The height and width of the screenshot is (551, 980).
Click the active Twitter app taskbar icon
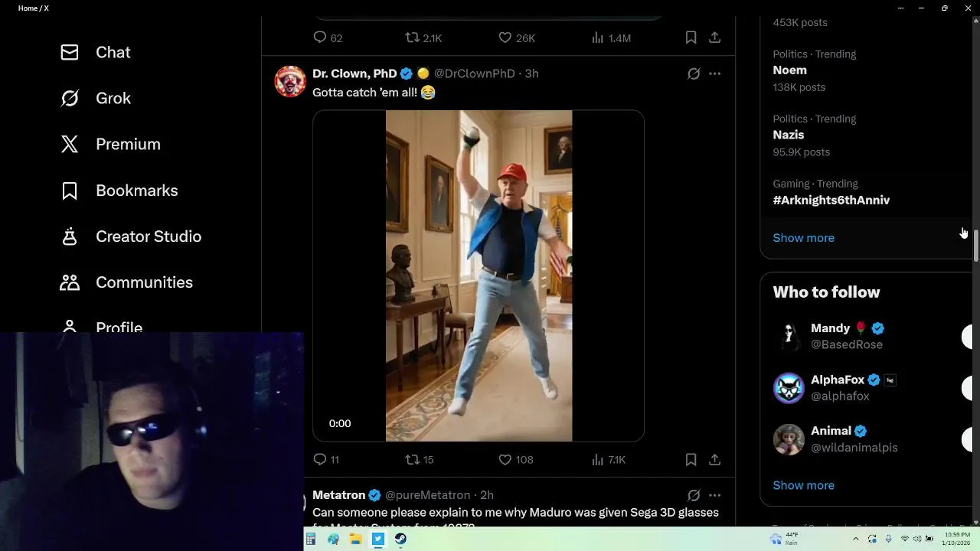point(378,540)
